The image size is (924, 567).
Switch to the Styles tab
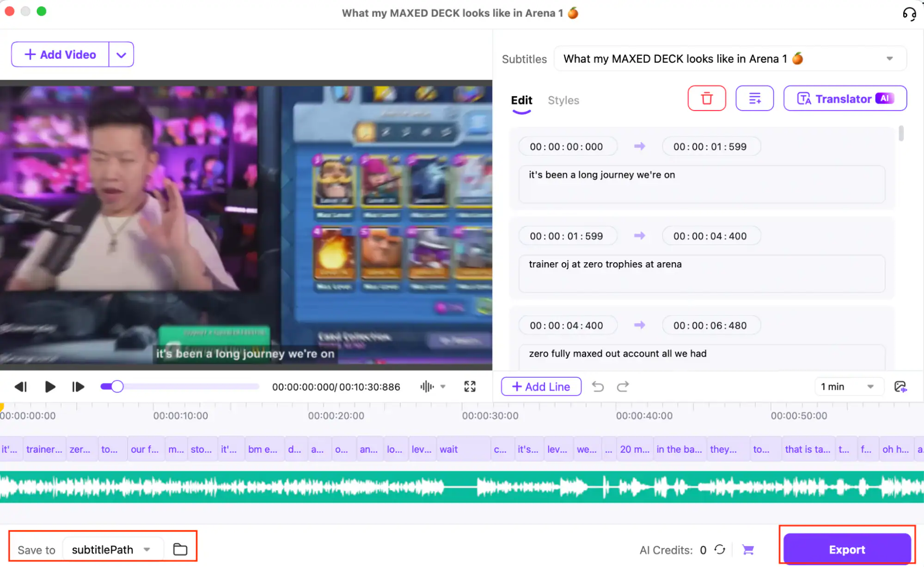click(x=563, y=100)
